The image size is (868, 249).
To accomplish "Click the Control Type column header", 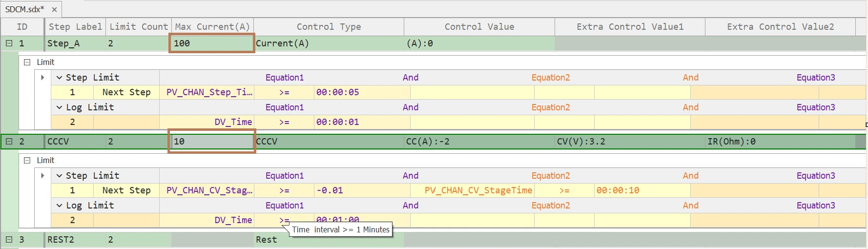I will tap(329, 27).
